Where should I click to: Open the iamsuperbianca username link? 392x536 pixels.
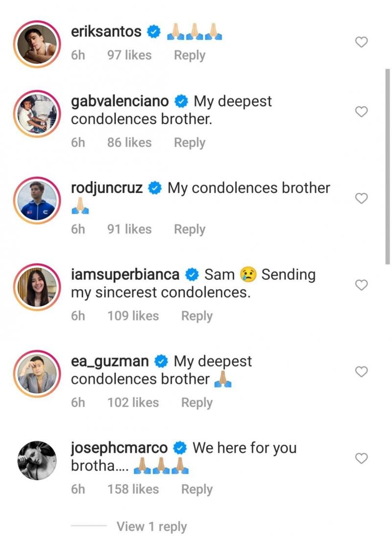tap(125, 275)
